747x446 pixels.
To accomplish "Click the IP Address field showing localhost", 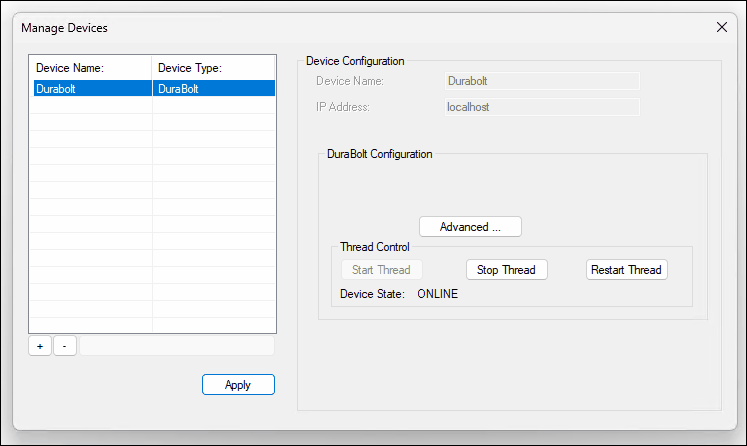I will (x=542, y=107).
